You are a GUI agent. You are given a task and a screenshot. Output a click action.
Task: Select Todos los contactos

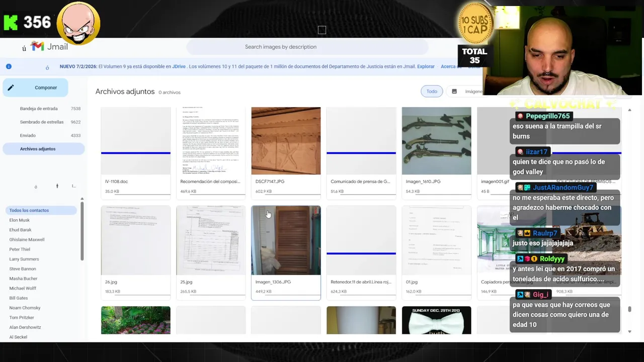point(41,211)
